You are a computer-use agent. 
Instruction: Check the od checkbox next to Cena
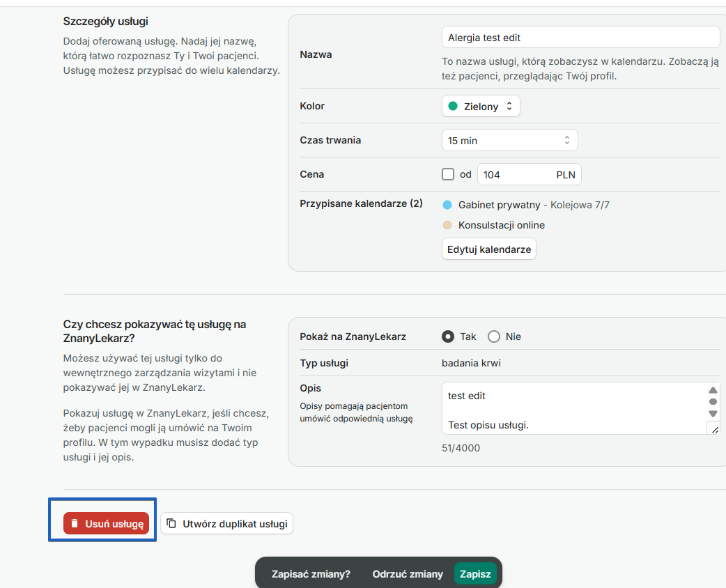tap(448, 174)
